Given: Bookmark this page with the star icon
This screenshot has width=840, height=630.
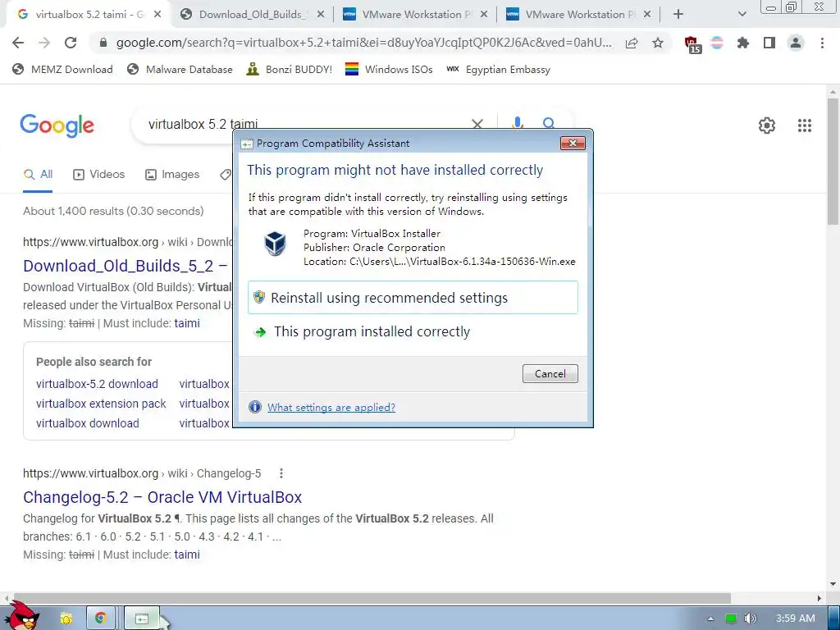Looking at the screenshot, I should tap(658, 43).
